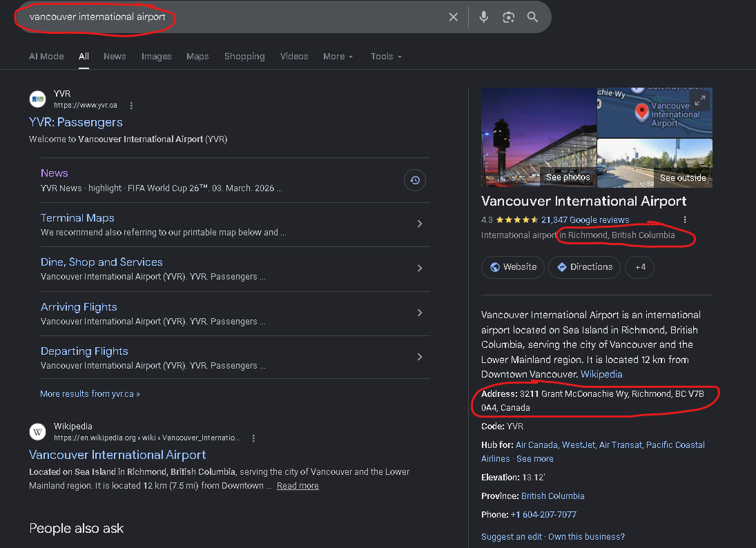Open the Departing Flights link
Image resolution: width=756 pixels, height=548 pixels.
click(84, 351)
